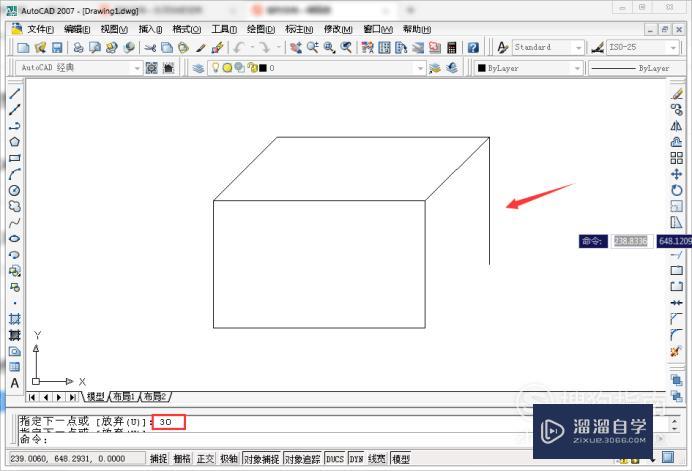Screen dimensions: 692x471
Task: Open the 绘图 menu
Action: [x=261, y=29]
